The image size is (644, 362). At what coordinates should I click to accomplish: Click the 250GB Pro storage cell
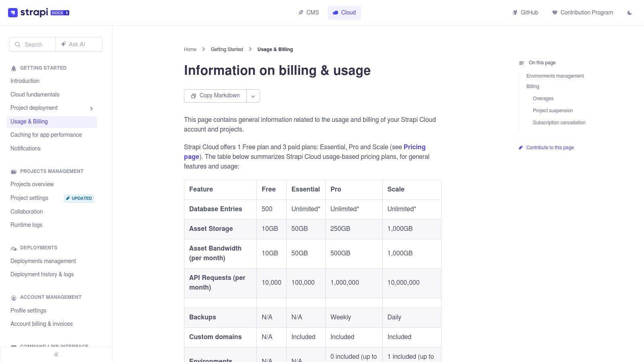coord(354,229)
